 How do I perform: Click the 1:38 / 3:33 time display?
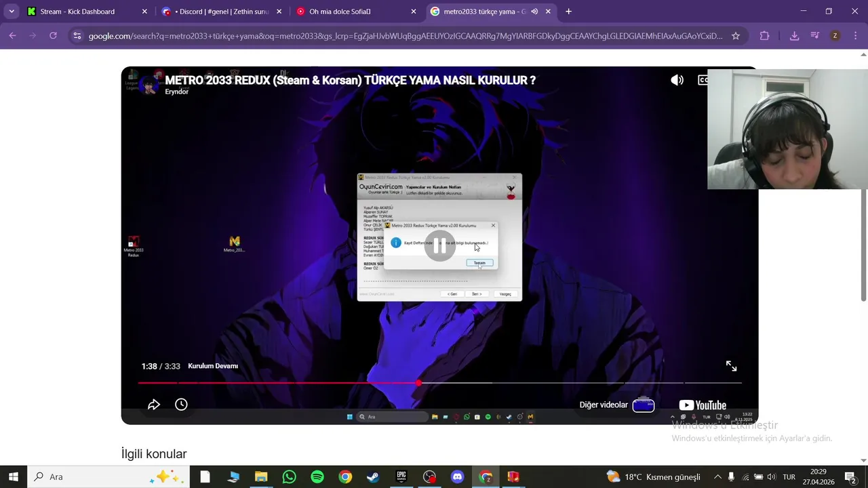pyautogui.click(x=161, y=366)
